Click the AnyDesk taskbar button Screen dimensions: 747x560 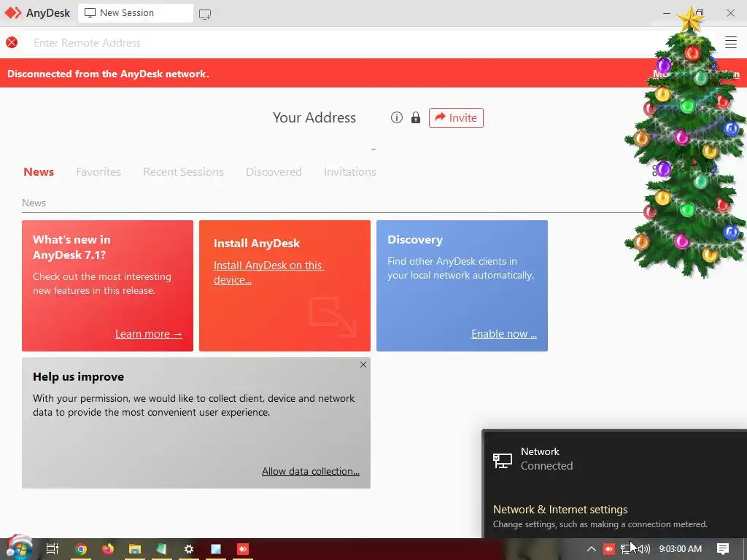243,549
